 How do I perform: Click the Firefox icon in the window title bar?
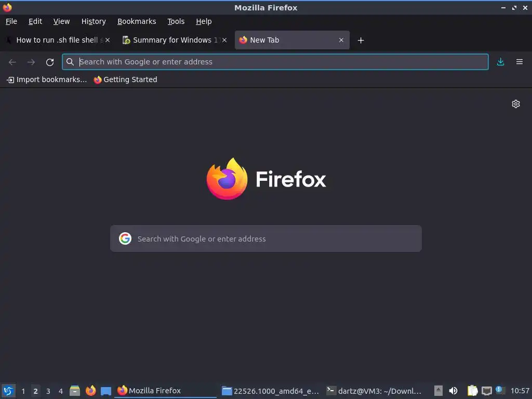click(7, 7)
